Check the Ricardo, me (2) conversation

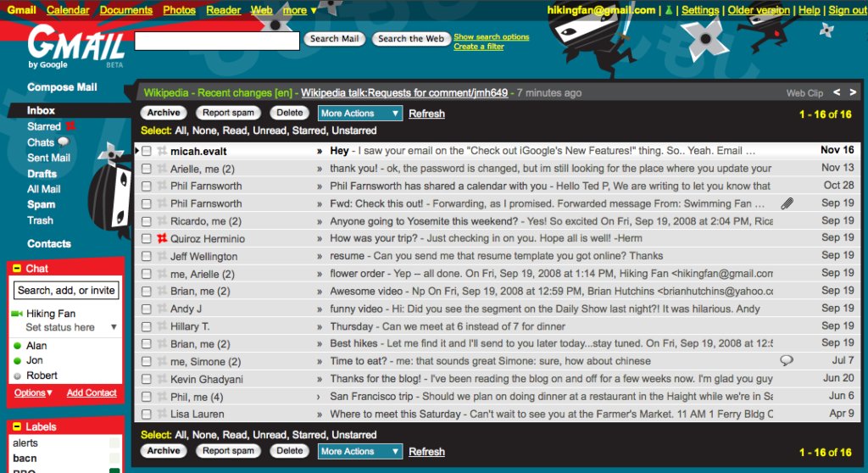(147, 221)
